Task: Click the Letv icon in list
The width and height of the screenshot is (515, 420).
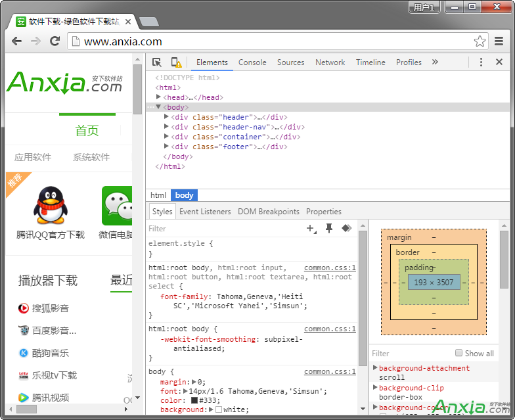Action: [24, 375]
